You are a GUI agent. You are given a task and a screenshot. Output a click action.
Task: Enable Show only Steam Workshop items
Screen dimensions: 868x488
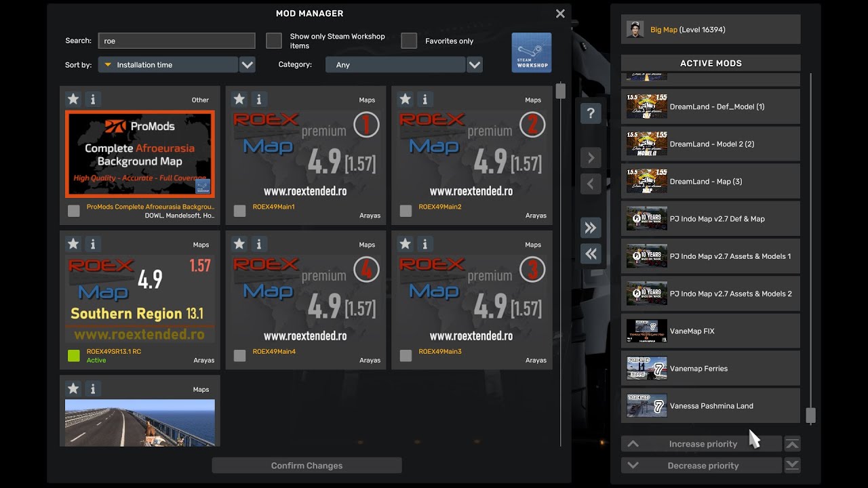click(274, 41)
